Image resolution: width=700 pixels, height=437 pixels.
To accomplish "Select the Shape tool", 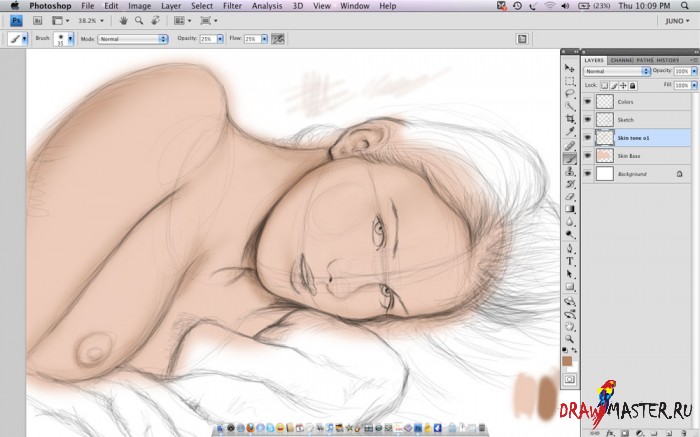I will point(570,287).
